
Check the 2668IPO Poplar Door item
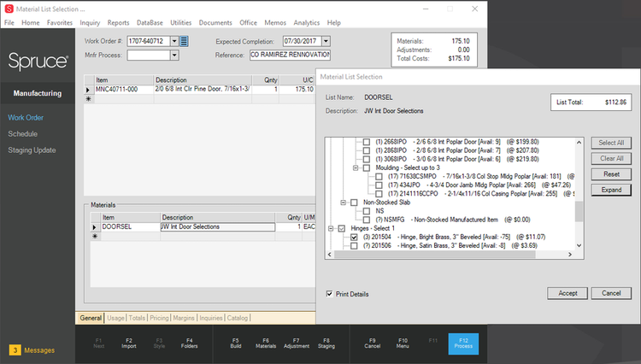pos(367,142)
